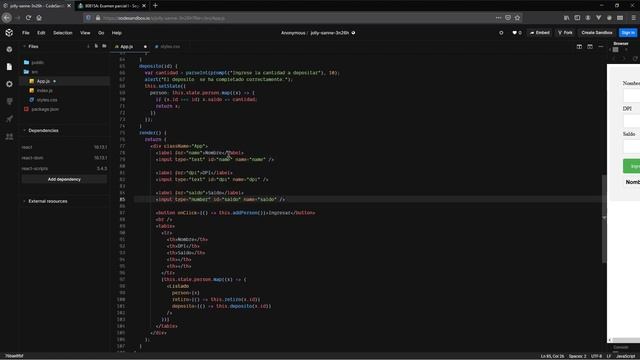The image size is (640, 360).
Task: Click the refresh status icon left of likes
Action: 501,33
